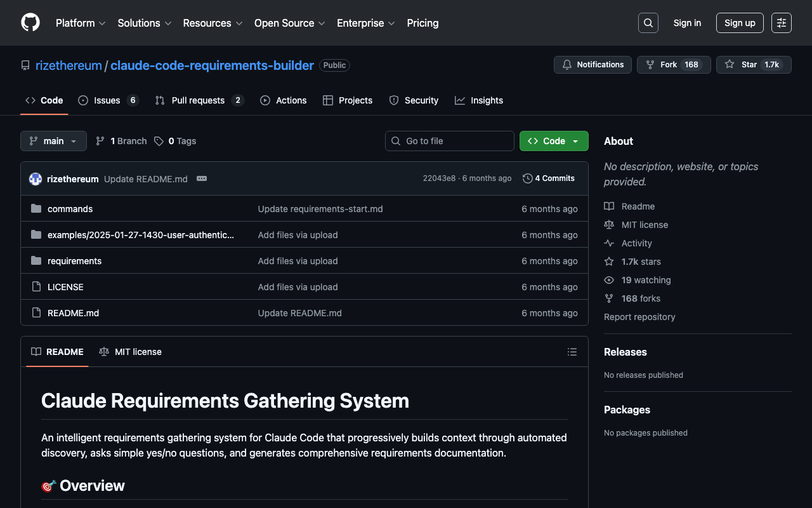The width and height of the screenshot is (812, 508).
Task: Click the Go to file search field
Action: click(449, 141)
